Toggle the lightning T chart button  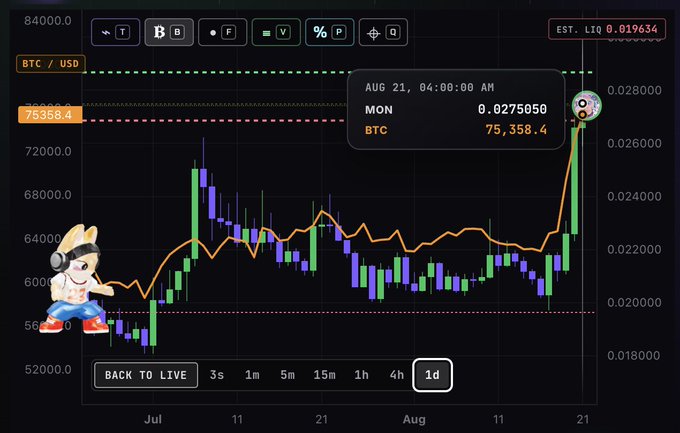(x=115, y=32)
